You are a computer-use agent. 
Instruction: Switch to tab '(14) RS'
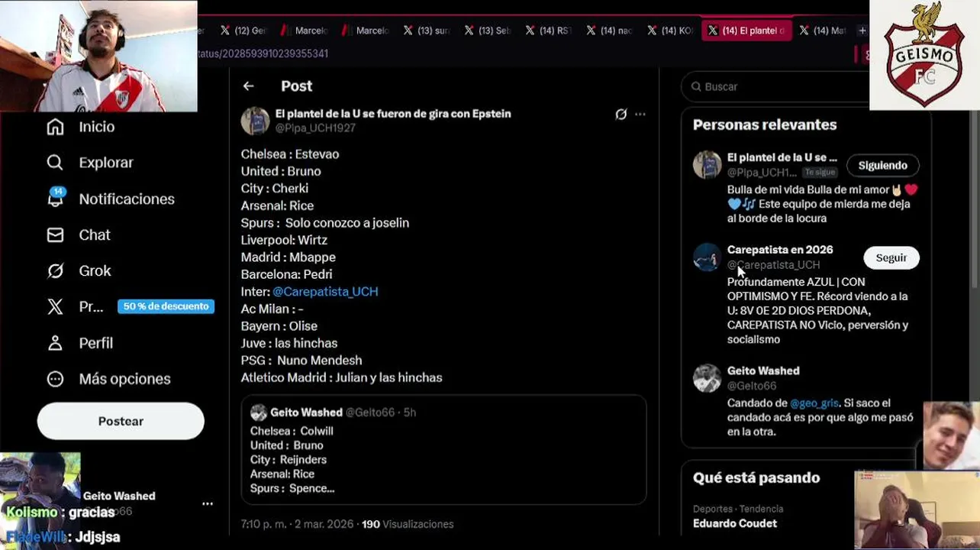pos(548,31)
